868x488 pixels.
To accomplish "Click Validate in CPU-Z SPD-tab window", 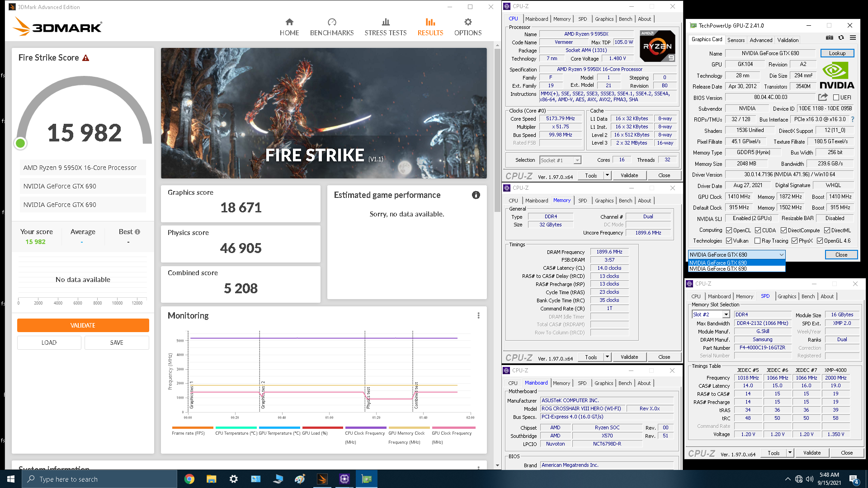I will coord(811,453).
